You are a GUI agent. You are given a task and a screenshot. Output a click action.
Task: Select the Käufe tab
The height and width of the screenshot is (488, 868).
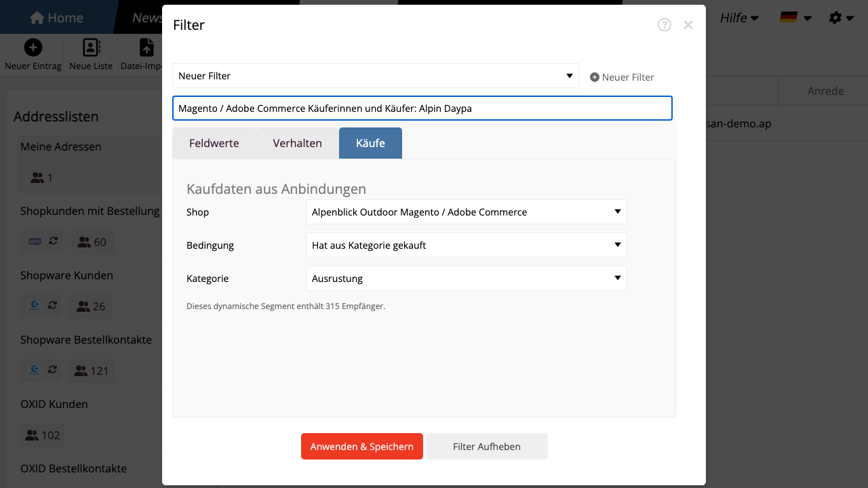tap(370, 143)
